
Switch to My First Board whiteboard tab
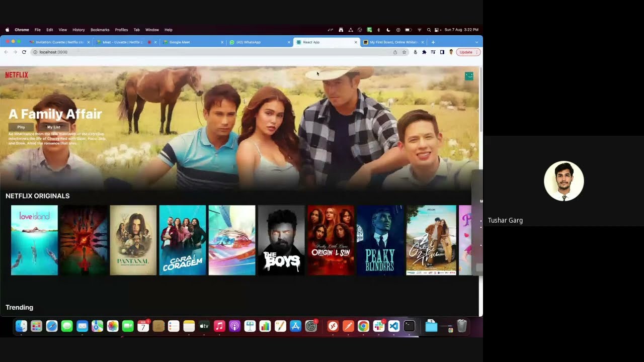click(393, 42)
